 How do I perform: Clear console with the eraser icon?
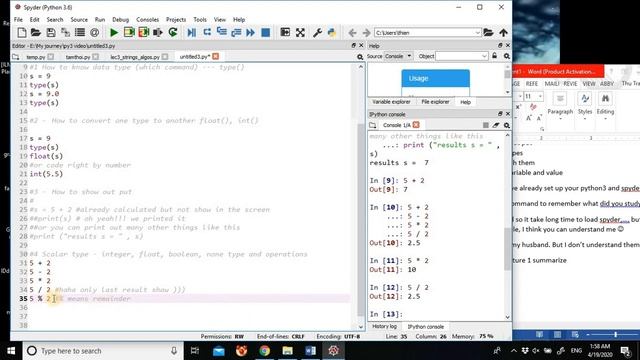click(x=496, y=125)
